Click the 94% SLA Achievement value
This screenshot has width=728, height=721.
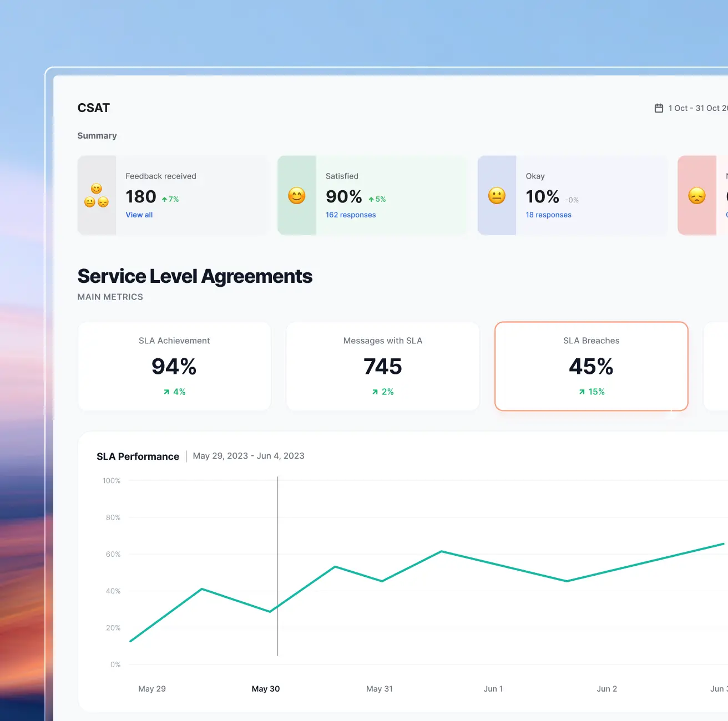[x=174, y=367]
